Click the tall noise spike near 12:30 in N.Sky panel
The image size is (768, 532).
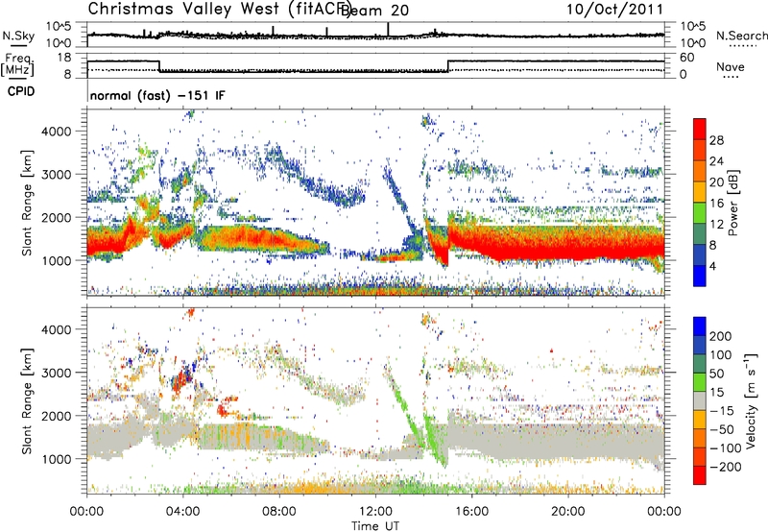coord(388,30)
